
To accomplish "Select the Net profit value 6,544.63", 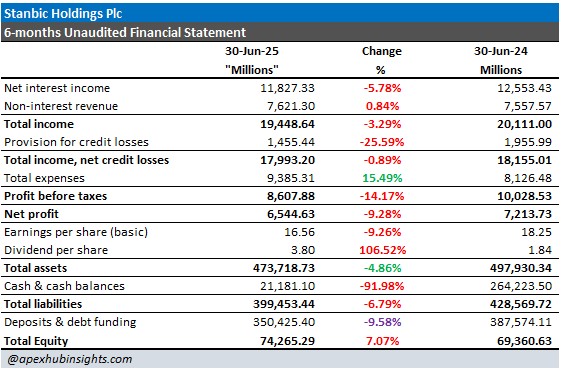I will coord(291,214).
